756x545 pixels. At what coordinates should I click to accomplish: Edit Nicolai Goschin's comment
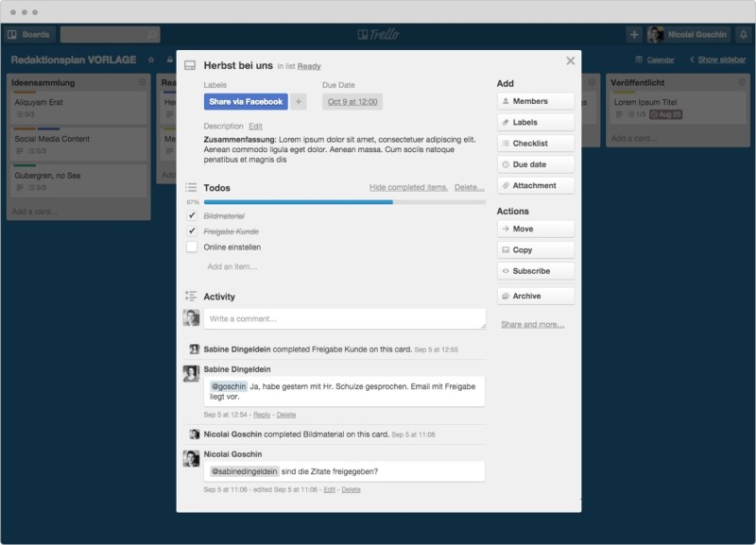pos(329,490)
